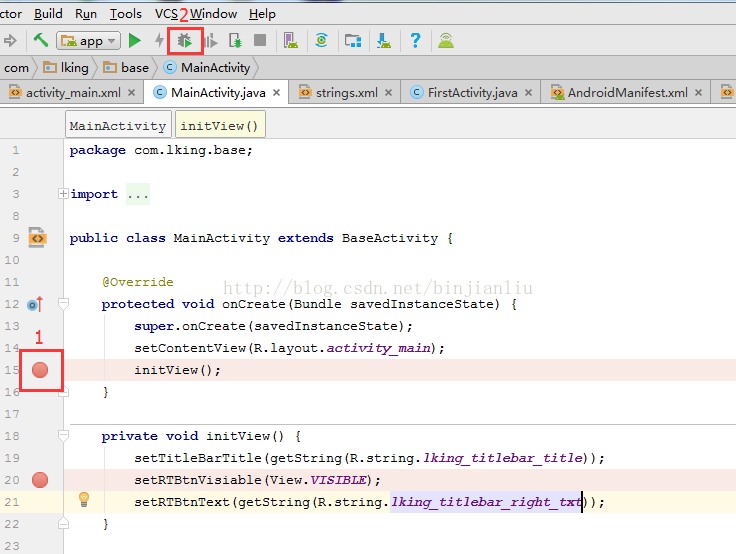Collapse the onCreate method fold marker
Image resolution: width=736 pixels, height=554 pixels.
click(x=63, y=304)
